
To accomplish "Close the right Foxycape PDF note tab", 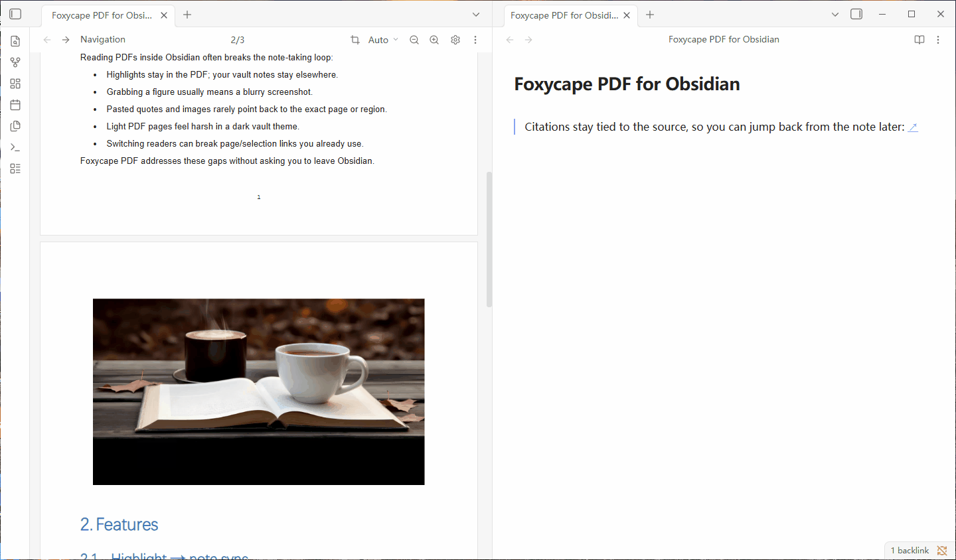I will pyautogui.click(x=627, y=15).
